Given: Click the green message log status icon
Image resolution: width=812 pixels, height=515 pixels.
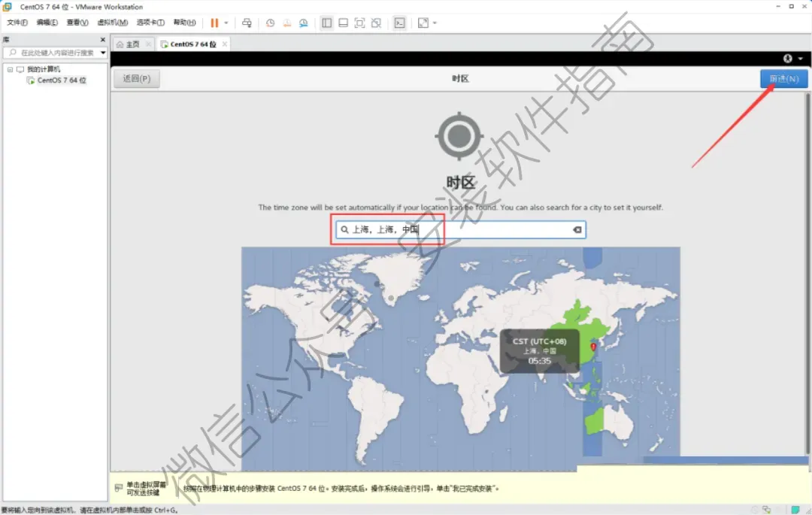Looking at the screenshot, I should tap(795, 510).
